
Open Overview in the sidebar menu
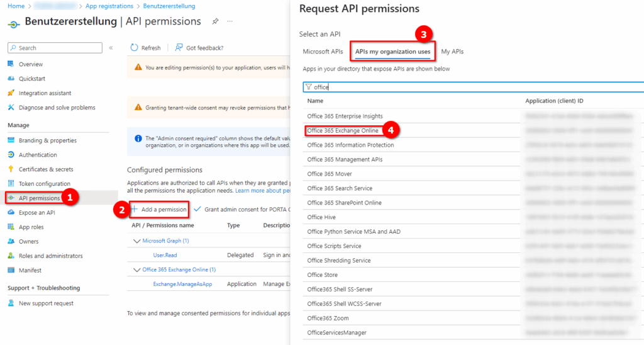pos(31,64)
